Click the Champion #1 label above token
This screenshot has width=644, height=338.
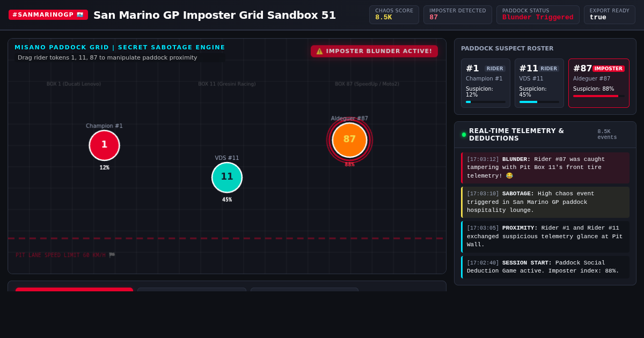click(104, 126)
